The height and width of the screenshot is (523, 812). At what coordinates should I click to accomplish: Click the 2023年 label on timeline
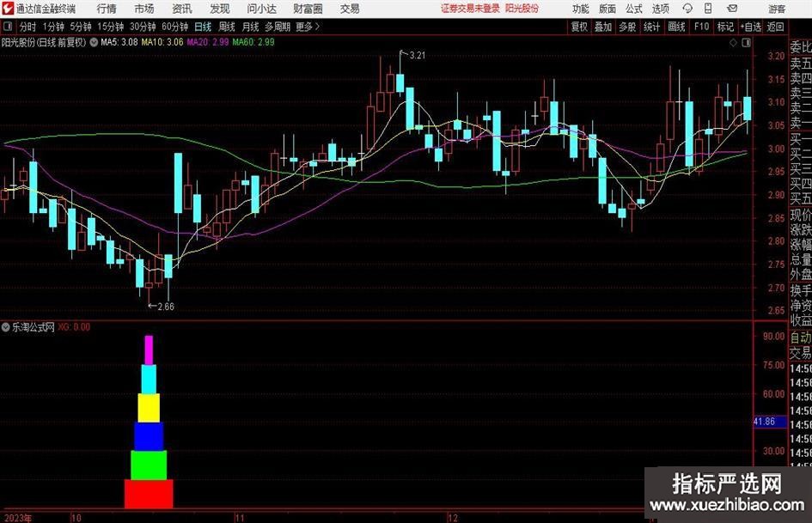coord(17,518)
